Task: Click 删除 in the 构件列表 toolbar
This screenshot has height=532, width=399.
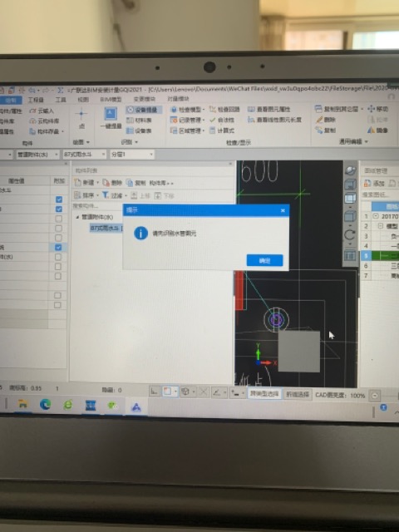Action: tap(112, 183)
